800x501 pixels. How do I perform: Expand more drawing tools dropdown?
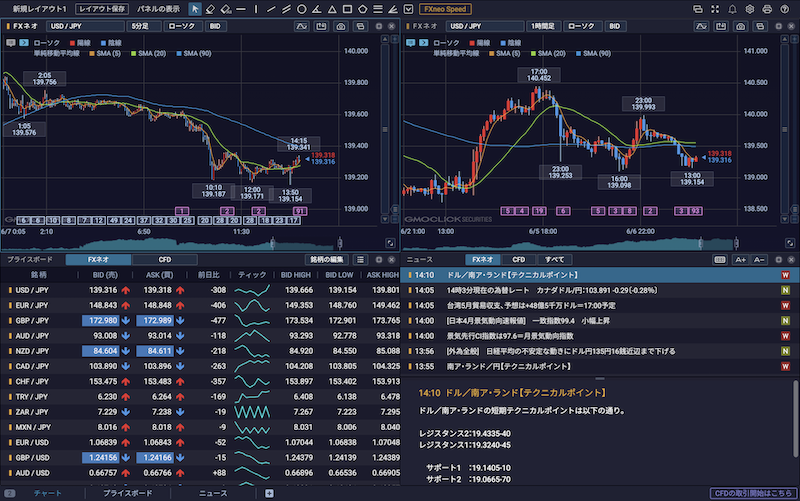(x=408, y=9)
